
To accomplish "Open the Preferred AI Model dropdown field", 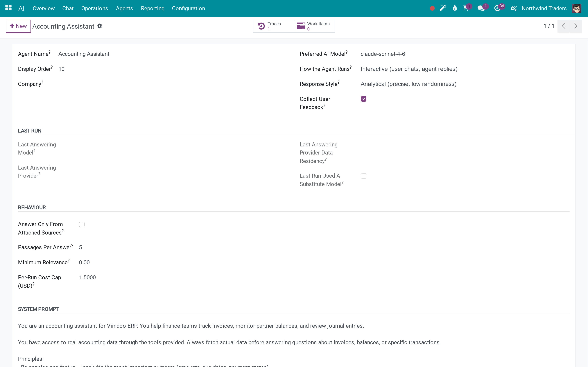I will pyautogui.click(x=465, y=54).
